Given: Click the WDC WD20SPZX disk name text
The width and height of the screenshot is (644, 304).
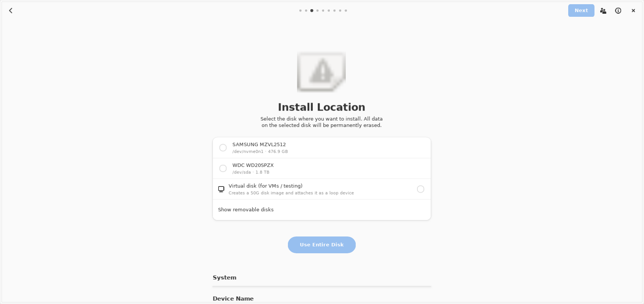Looking at the screenshot, I should pos(253,165).
